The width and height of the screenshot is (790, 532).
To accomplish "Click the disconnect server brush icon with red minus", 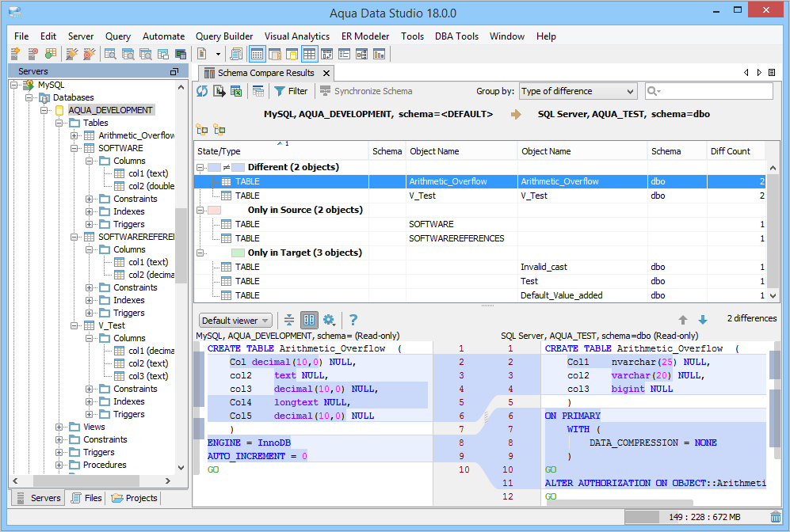I will [90, 54].
